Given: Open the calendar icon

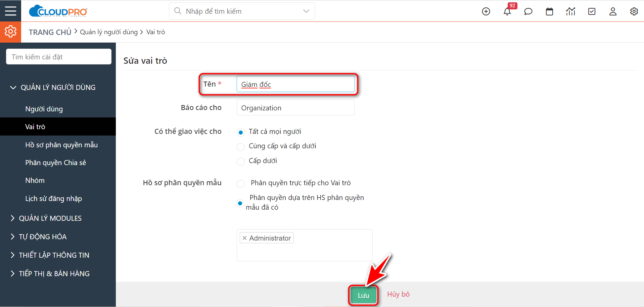Looking at the screenshot, I should pos(549,11).
